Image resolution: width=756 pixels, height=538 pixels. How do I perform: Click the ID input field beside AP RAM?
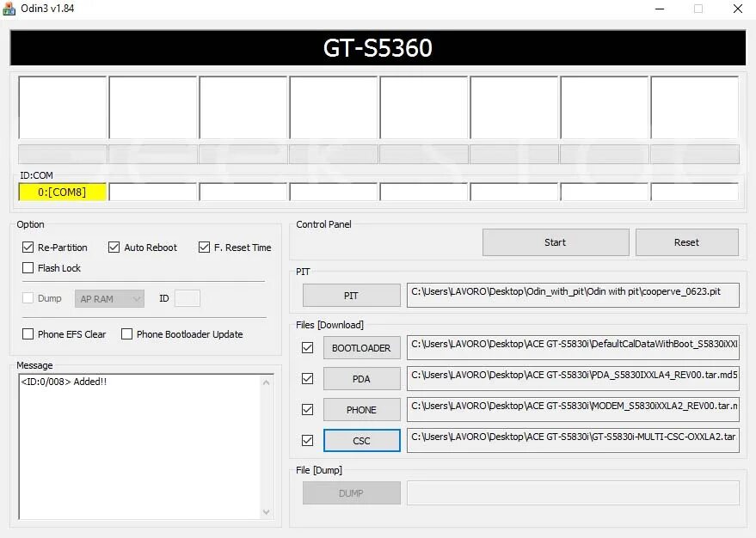click(187, 298)
